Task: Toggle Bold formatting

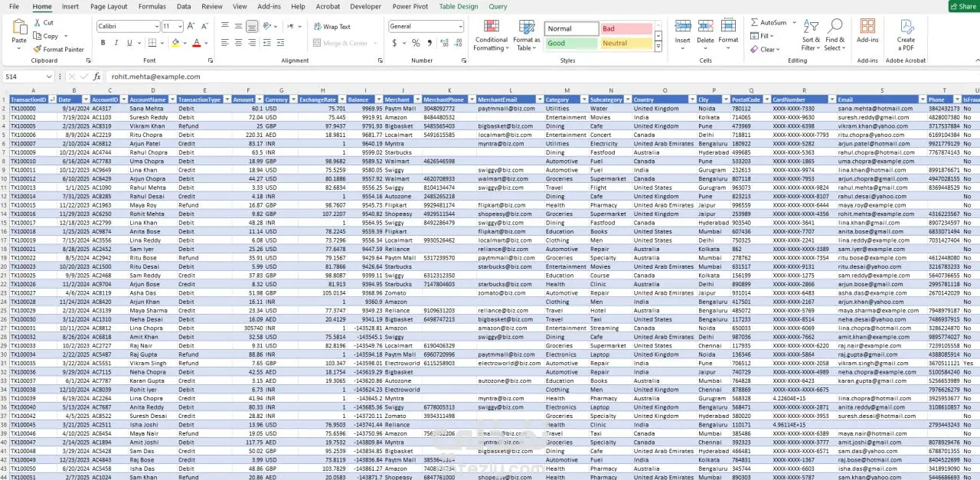Action: tap(103, 43)
